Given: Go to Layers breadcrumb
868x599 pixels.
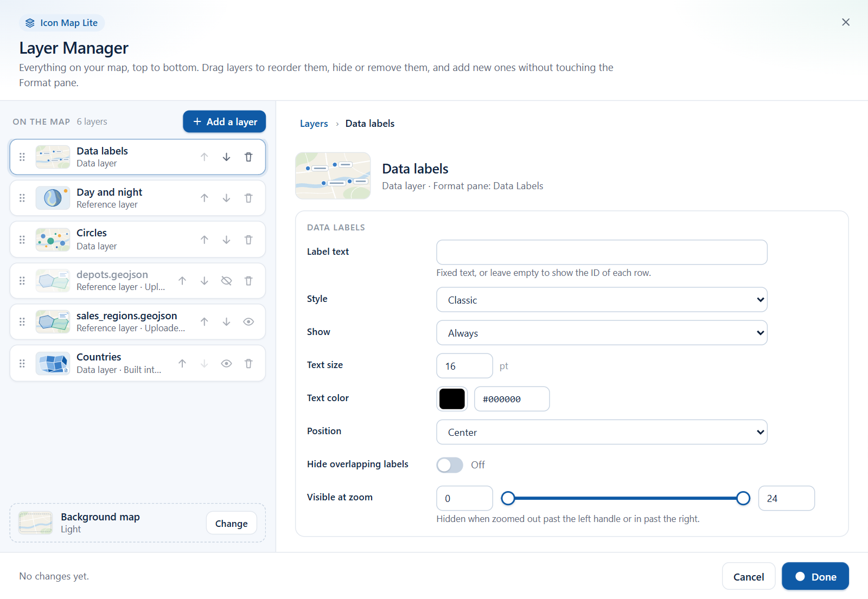Looking at the screenshot, I should click(314, 124).
